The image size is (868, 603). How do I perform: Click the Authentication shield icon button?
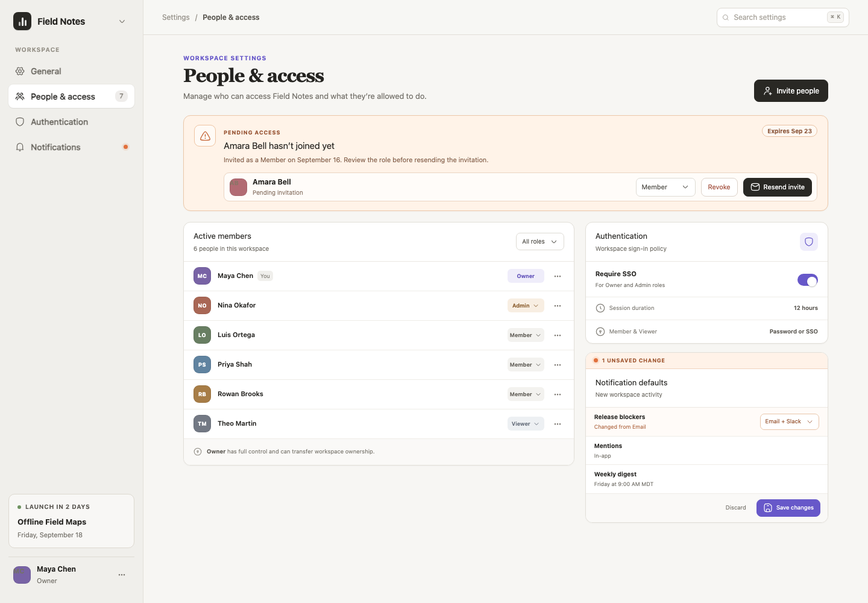(809, 242)
